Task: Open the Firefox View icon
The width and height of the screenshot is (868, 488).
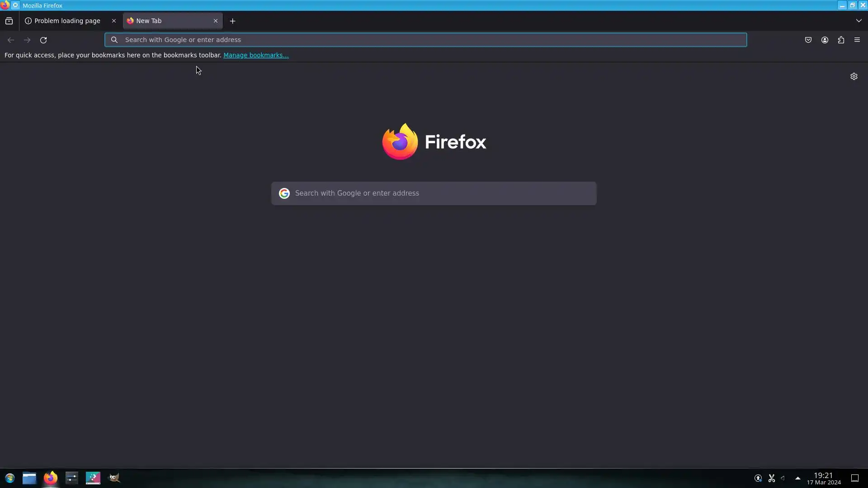Action: pyautogui.click(x=9, y=21)
